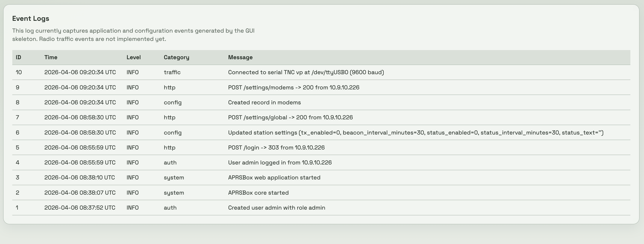644x244 pixels.
Task: Click the Level column header
Action: [x=133, y=57]
